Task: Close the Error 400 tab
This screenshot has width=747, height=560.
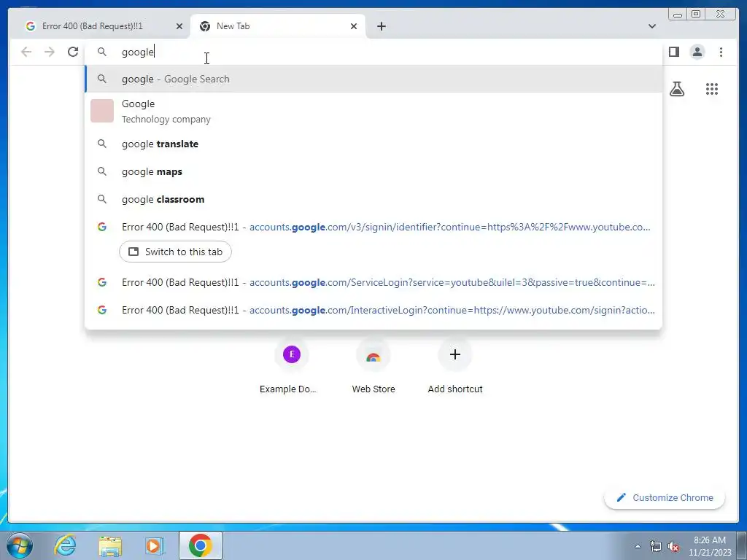Action: [179, 26]
